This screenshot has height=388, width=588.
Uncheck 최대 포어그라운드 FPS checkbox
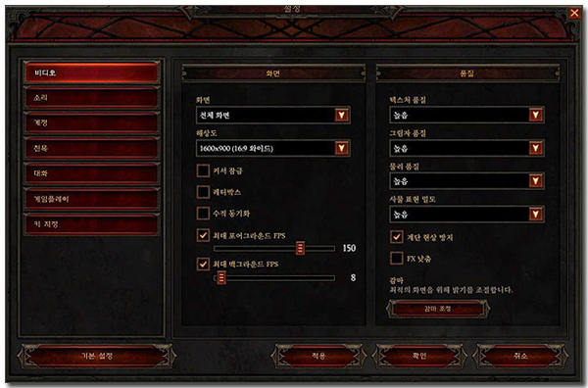pos(203,235)
